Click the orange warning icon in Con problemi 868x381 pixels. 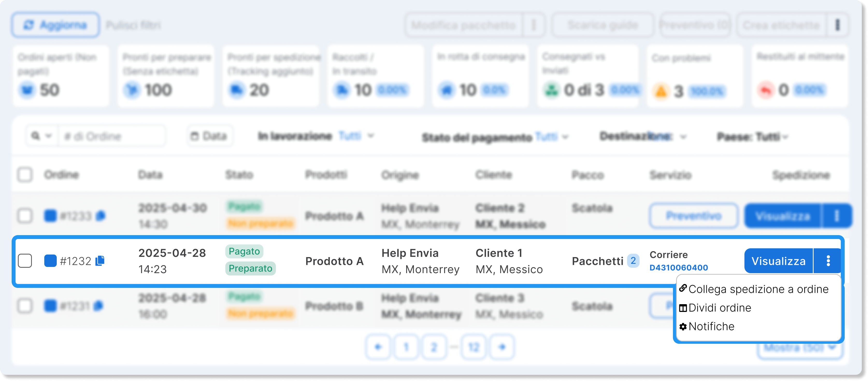661,91
